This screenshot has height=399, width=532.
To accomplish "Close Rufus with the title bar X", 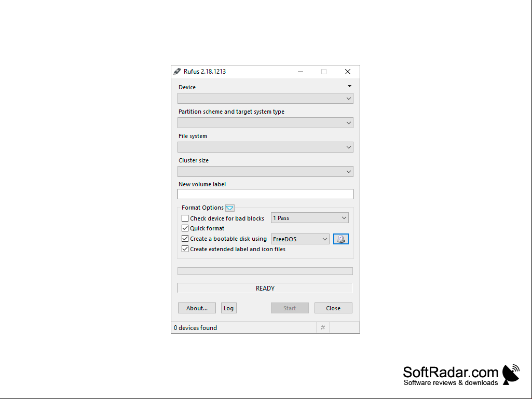I will [348, 72].
